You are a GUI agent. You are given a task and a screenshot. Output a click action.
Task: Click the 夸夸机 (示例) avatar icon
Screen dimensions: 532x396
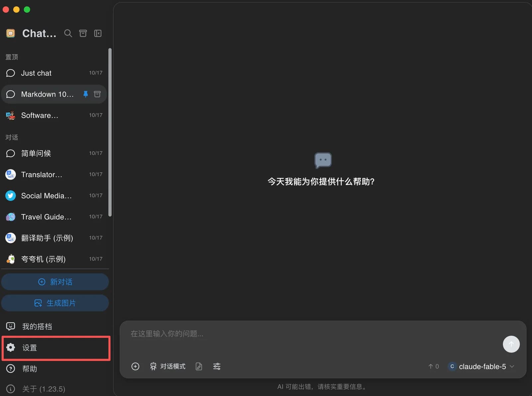[11, 259]
